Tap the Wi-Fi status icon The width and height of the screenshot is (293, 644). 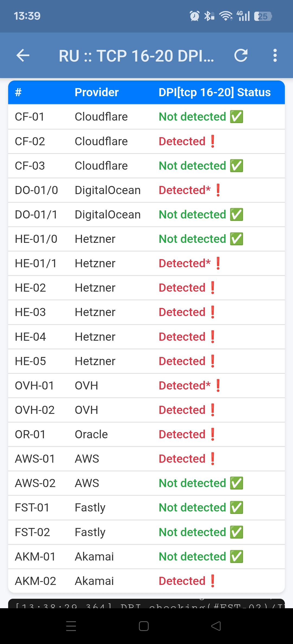pyautogui.click(x=226, y=16)
